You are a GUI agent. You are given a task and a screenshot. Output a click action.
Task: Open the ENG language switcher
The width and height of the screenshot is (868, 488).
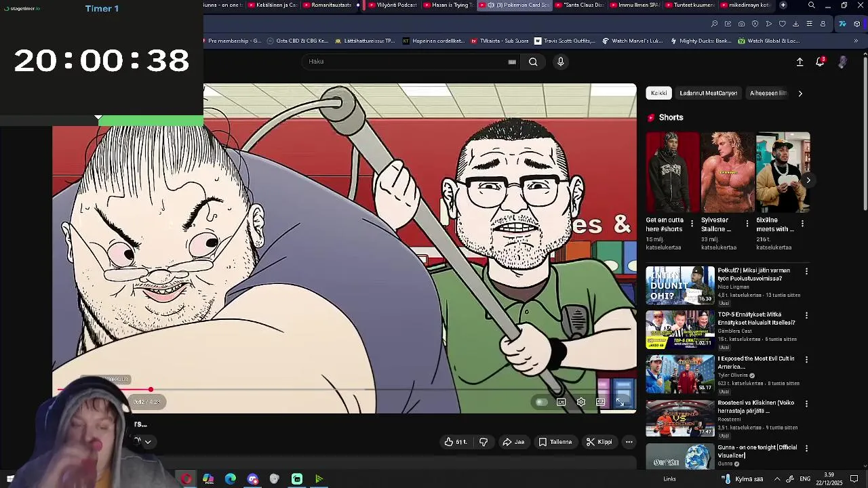click(x=805, y=479)
